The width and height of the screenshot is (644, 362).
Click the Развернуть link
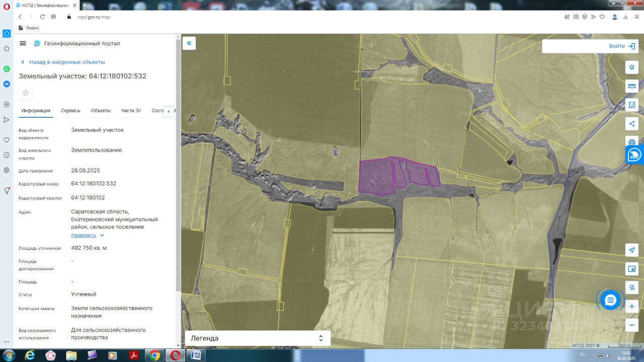84,235
